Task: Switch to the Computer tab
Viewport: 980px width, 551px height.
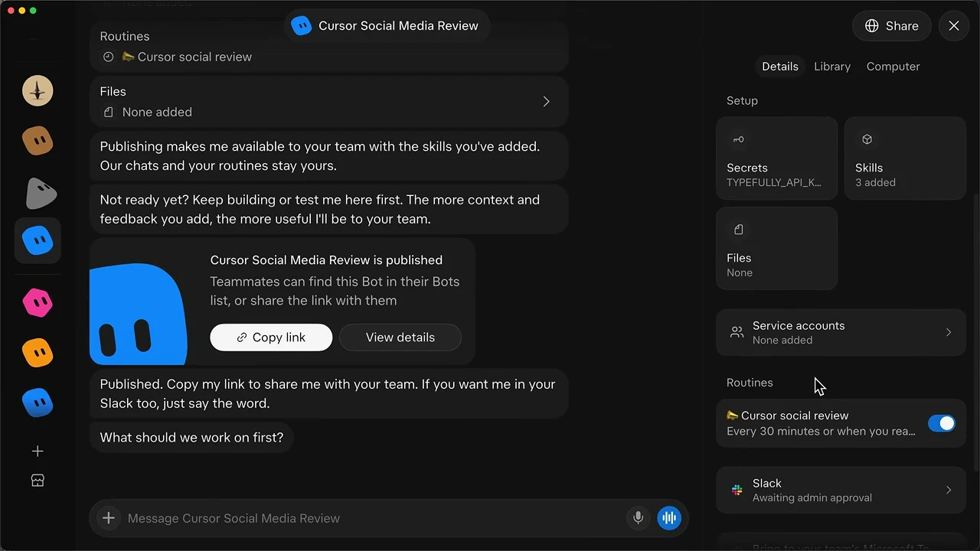Action: [x=893, y=67]
